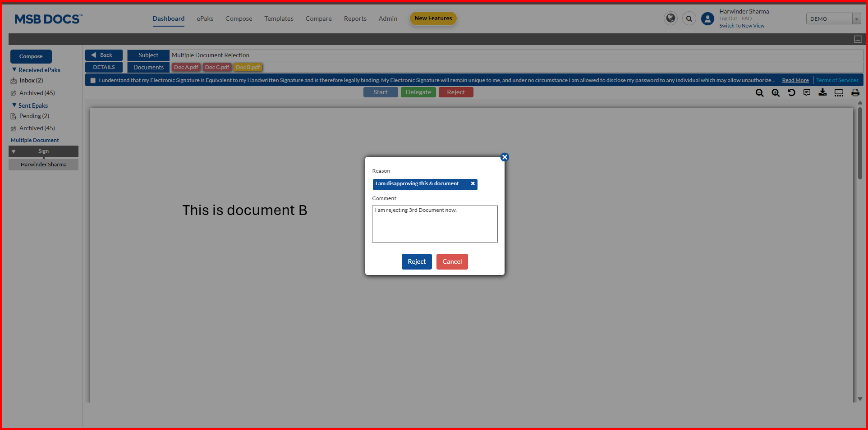
Task: Collapse the Received ePaks section
Action: (x=14, y=70)
